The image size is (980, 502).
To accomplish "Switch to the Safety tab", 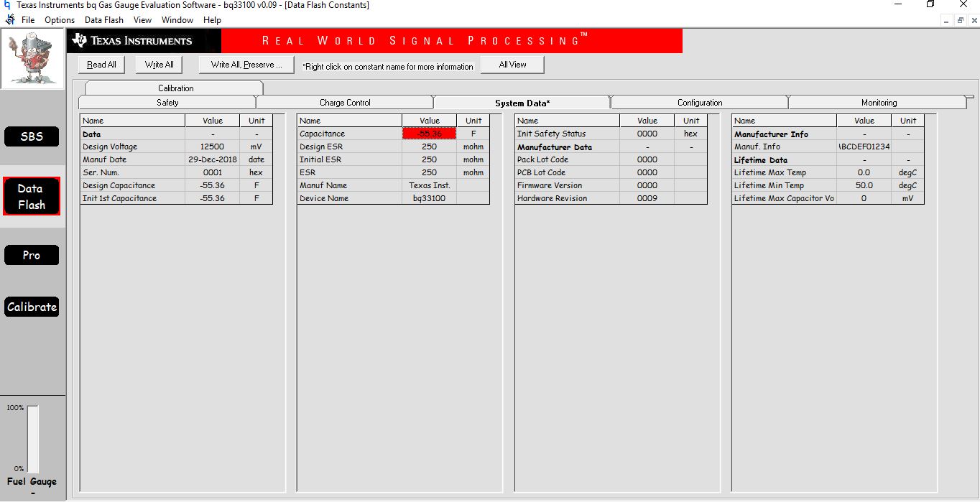I will pos(167,103).
